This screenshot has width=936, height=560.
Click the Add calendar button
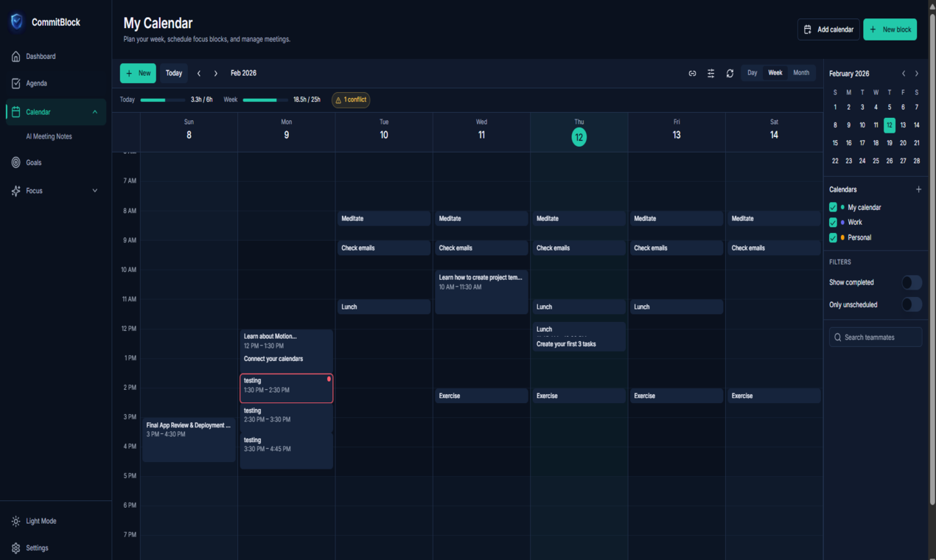click(x=828, y=29)
